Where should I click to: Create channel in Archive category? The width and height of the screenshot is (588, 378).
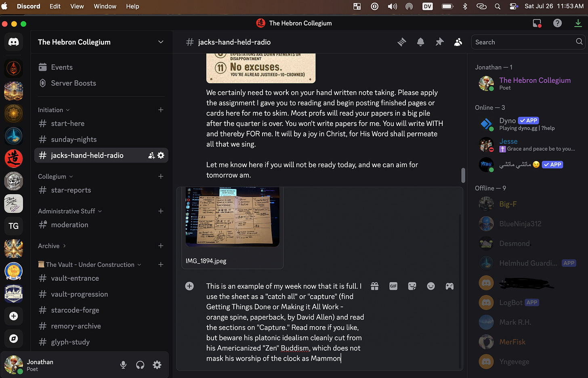tap(161, 246)
